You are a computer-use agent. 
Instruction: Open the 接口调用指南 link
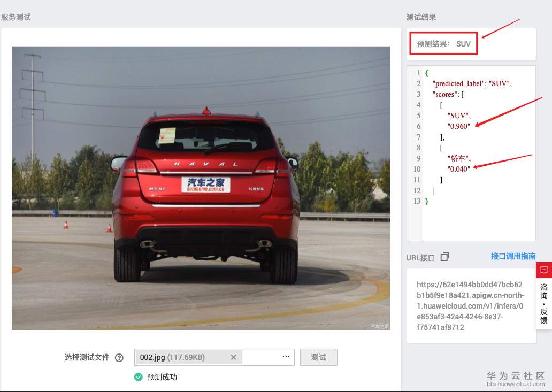[x=513, y=256]
